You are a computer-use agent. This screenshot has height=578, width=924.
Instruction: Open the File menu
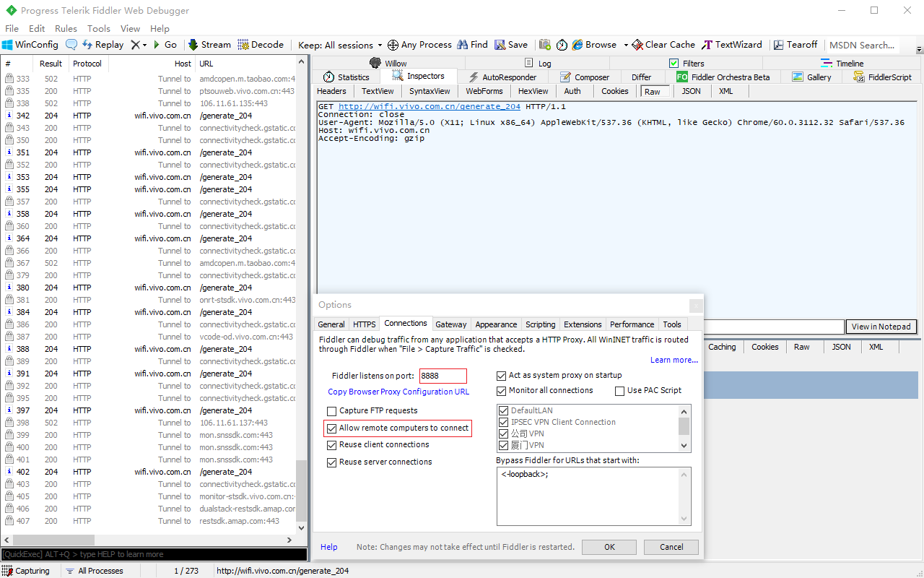click(x=12, y=29)
